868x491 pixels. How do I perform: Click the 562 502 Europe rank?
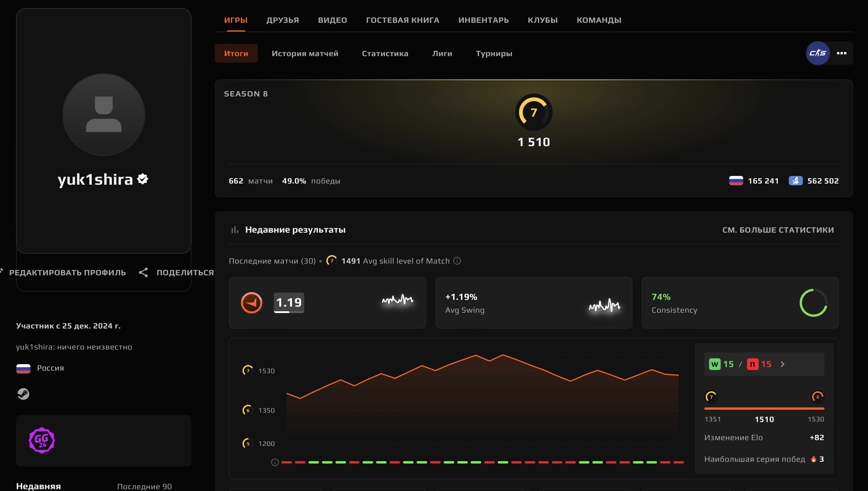point(823,181)
